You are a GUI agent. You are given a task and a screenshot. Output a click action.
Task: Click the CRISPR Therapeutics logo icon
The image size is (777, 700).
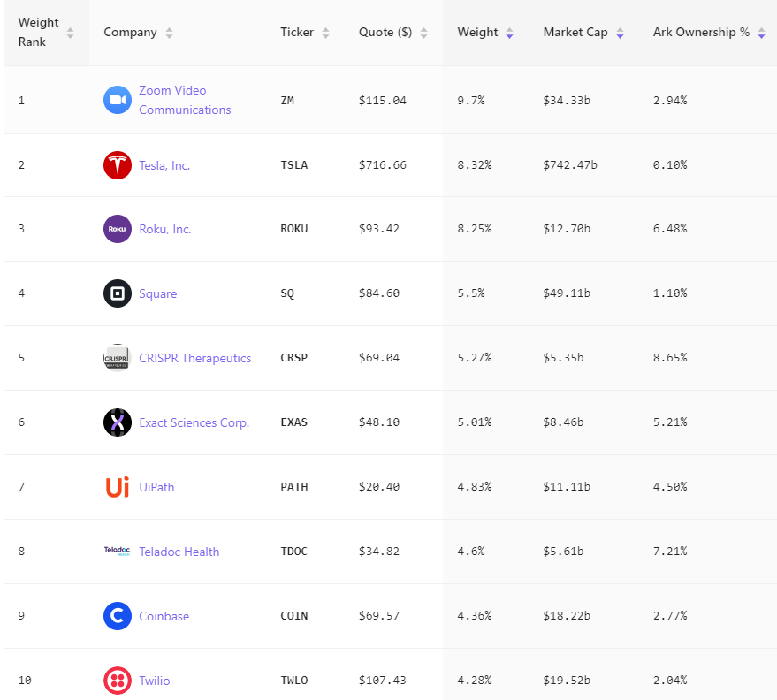(x=118, y=358)
